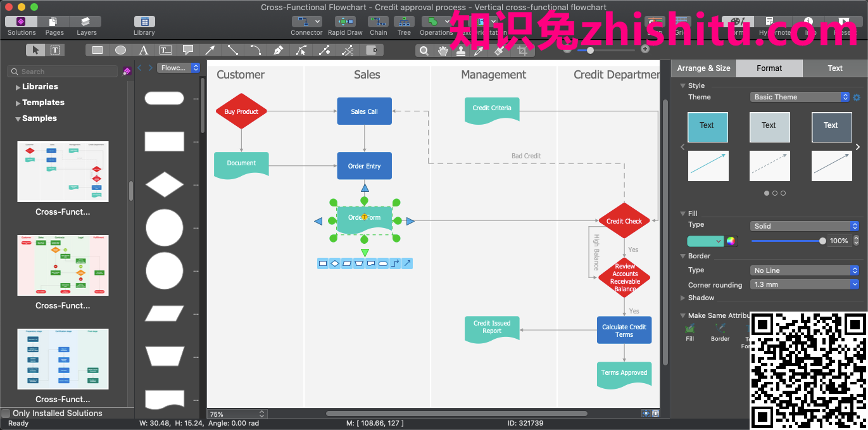Select the Stamp clone tool

coord(461,51)
